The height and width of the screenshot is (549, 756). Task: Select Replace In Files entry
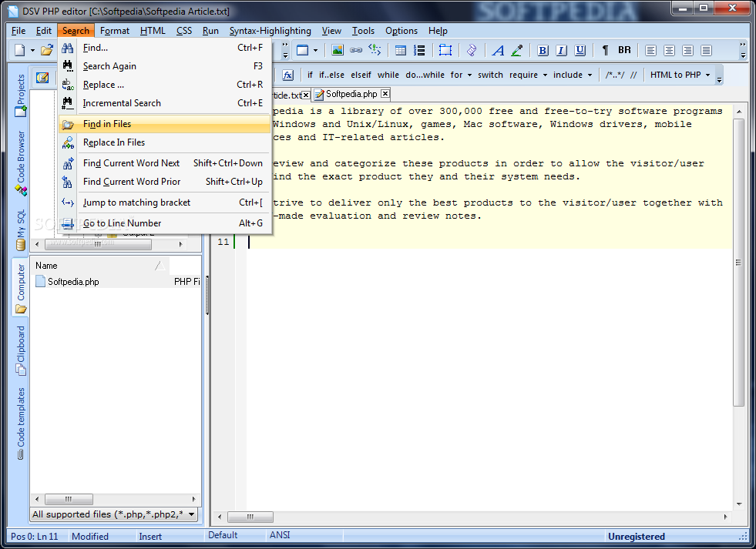pyautogui.click(x=164, y=142)
